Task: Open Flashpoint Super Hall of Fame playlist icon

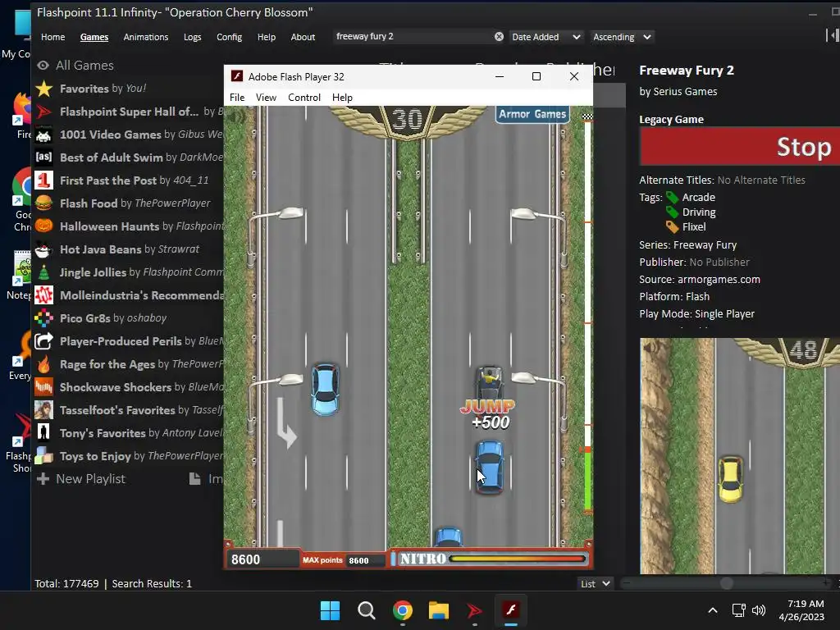Action: pyautogui.click(x=44, y=112)
